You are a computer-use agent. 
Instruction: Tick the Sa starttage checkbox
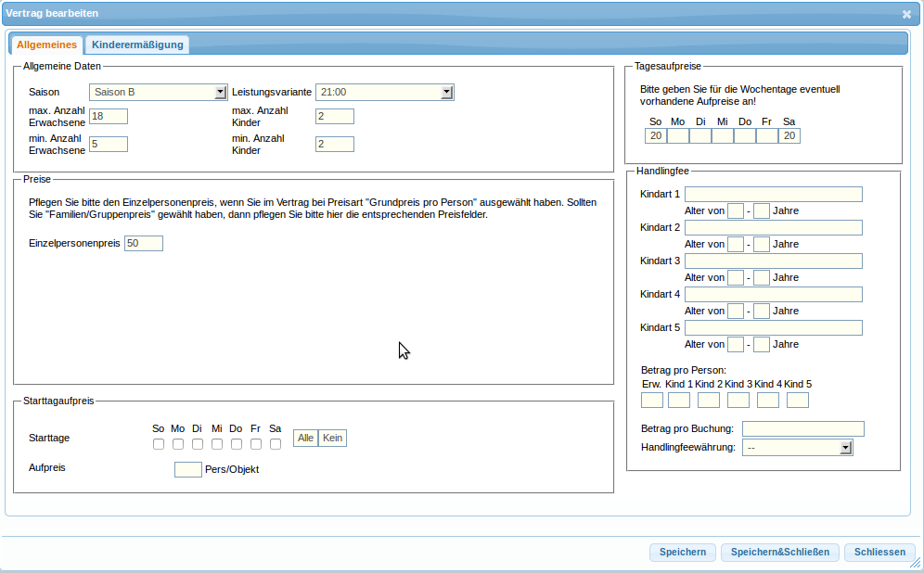pos(276,444)
